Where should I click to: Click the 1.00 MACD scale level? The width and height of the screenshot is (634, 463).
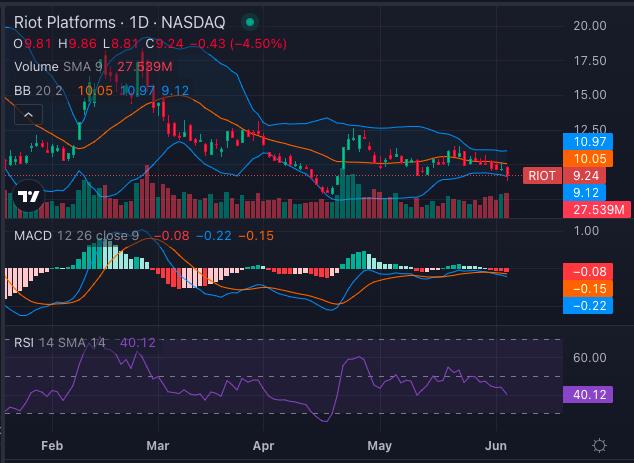586,230
